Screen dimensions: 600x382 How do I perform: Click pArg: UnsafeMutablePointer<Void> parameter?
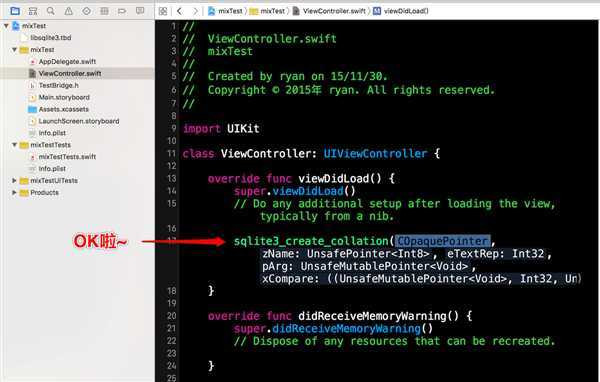(x=365, y=266)
